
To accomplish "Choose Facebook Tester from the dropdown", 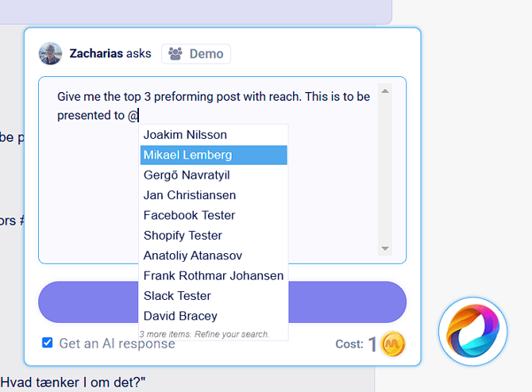I will 189,215.
